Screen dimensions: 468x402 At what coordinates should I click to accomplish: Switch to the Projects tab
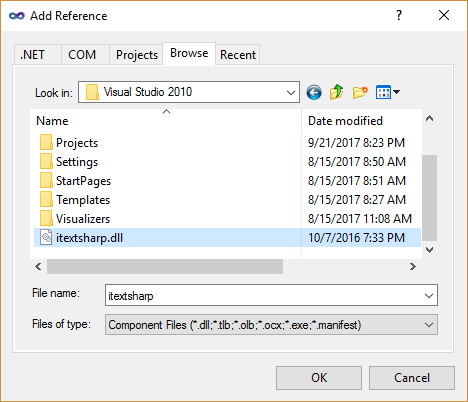[x=136, y=54]
